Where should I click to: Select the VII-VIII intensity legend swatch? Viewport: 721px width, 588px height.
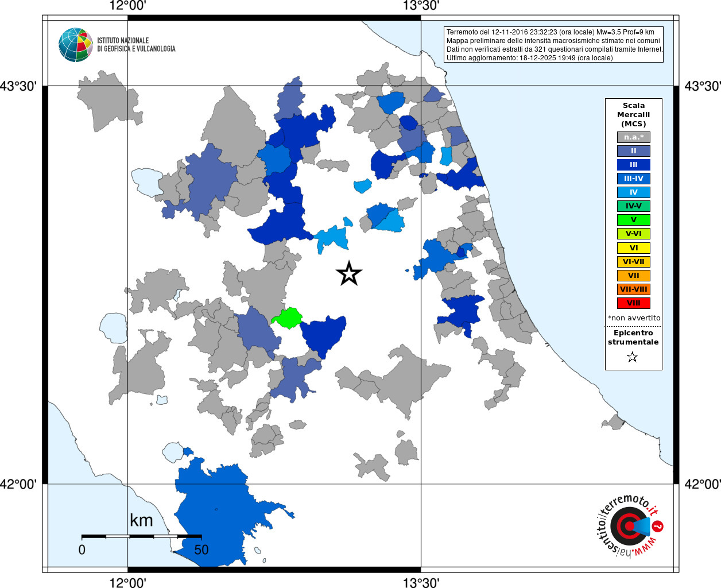coord(633,289)
